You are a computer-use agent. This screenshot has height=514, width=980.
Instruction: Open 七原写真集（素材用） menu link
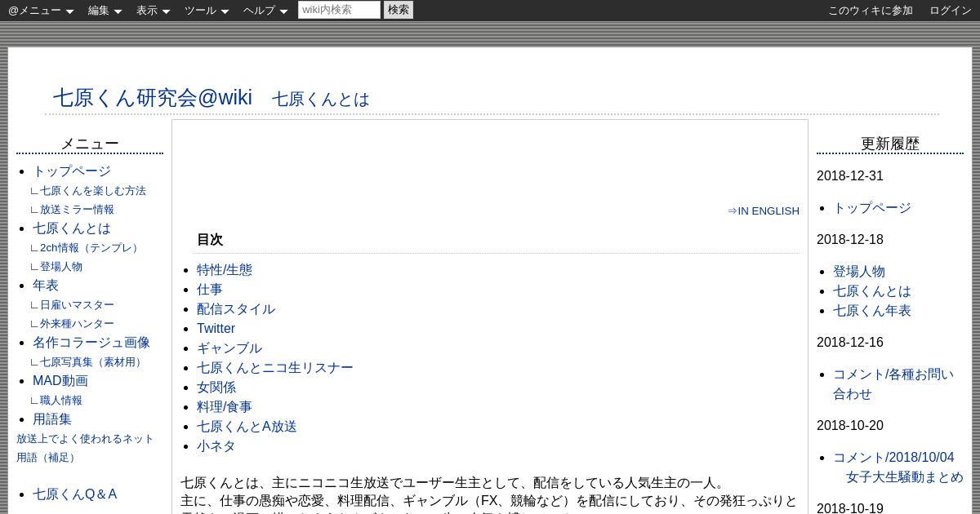(x=93, y=362)
